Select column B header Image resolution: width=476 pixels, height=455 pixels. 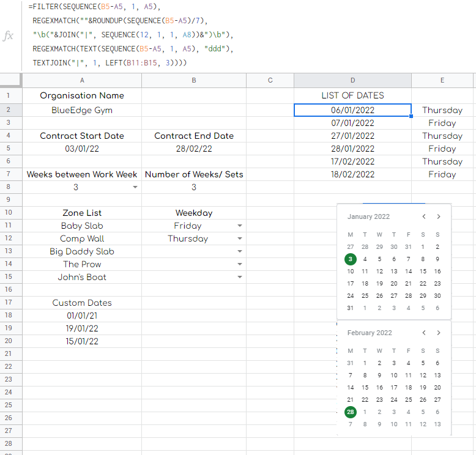point(194,81)
